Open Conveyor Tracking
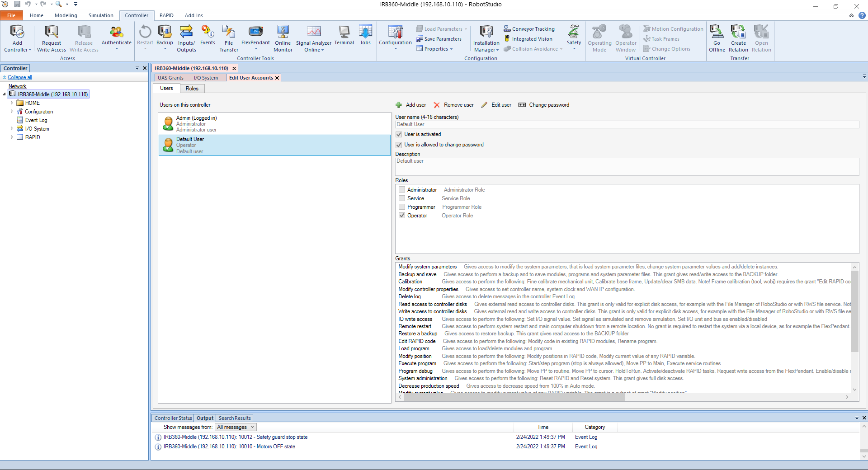The height and width of the screenshot is (470, 868). pyautogui.click(x=529, y=29)
